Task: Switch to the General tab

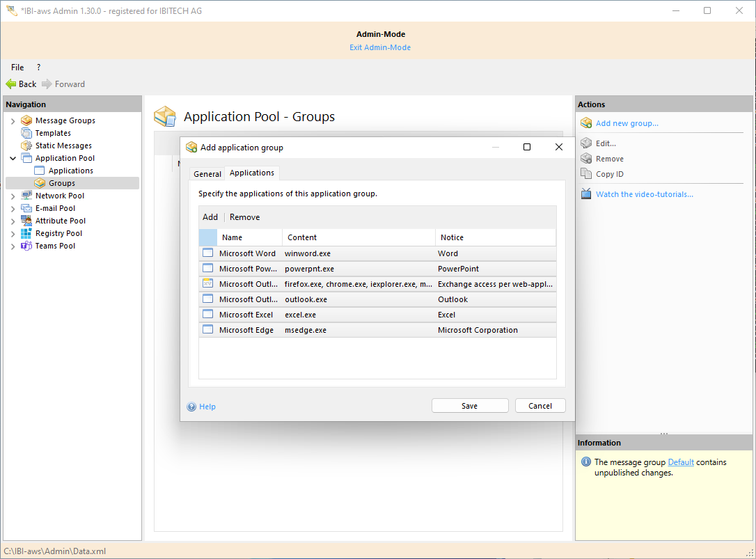Action: [x=207, y=174]
